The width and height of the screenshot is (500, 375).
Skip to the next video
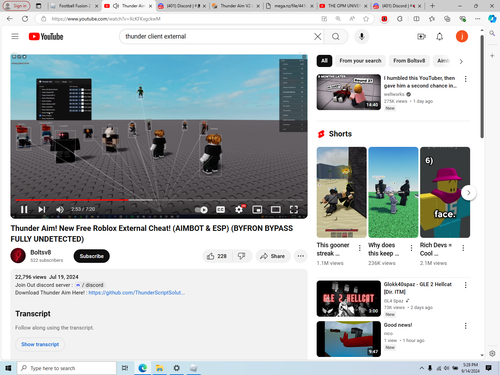pyautogui.click(x=41, y=209)
